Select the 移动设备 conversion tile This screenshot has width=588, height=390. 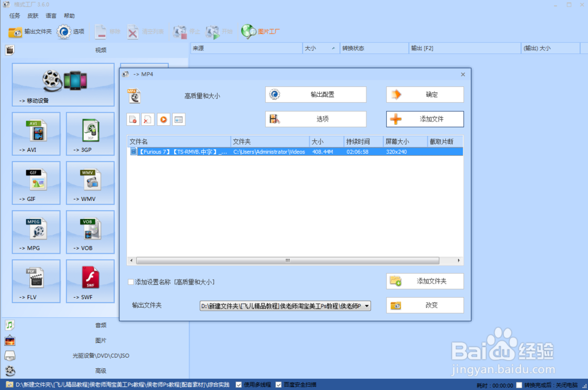tap(63, 85)
